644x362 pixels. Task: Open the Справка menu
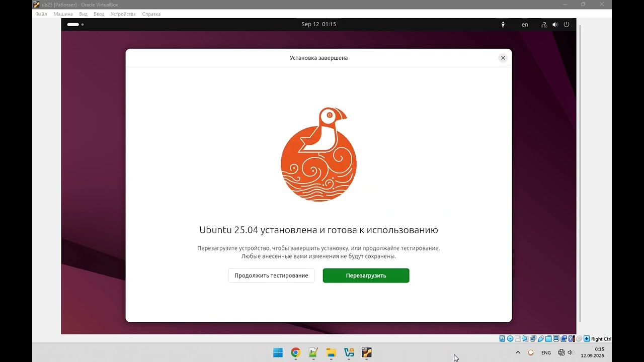pos(151,14)
